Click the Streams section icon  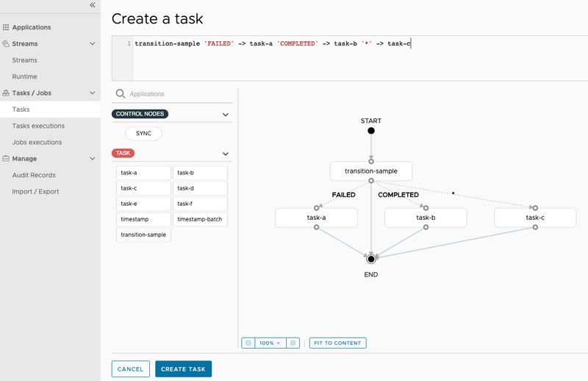6,43
